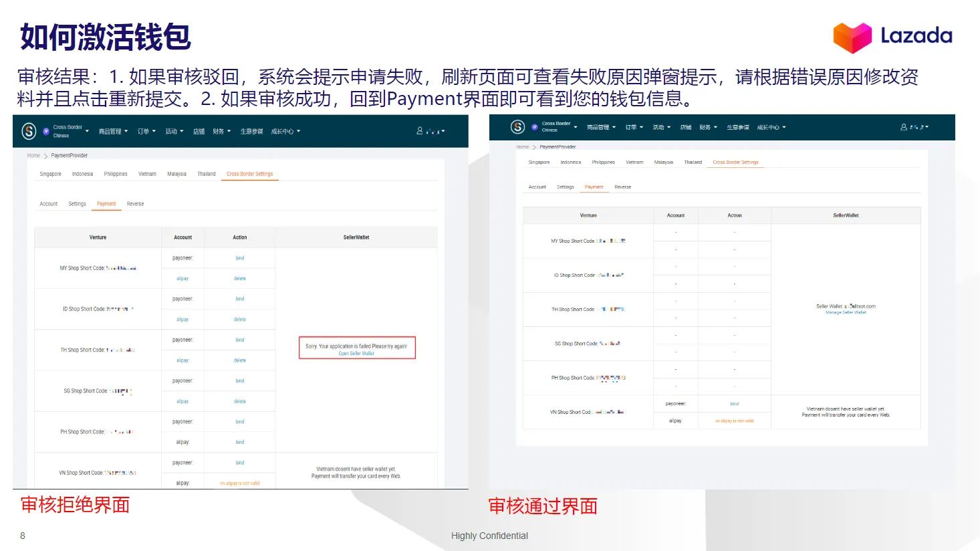Click the Home breadcrumb above the country tabs

(33, 154)
